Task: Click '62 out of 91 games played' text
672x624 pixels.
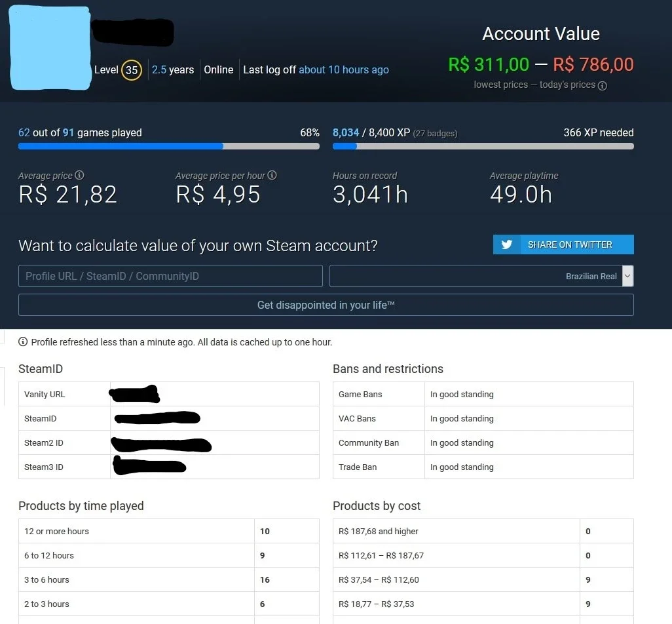Action: coord(80,132)
